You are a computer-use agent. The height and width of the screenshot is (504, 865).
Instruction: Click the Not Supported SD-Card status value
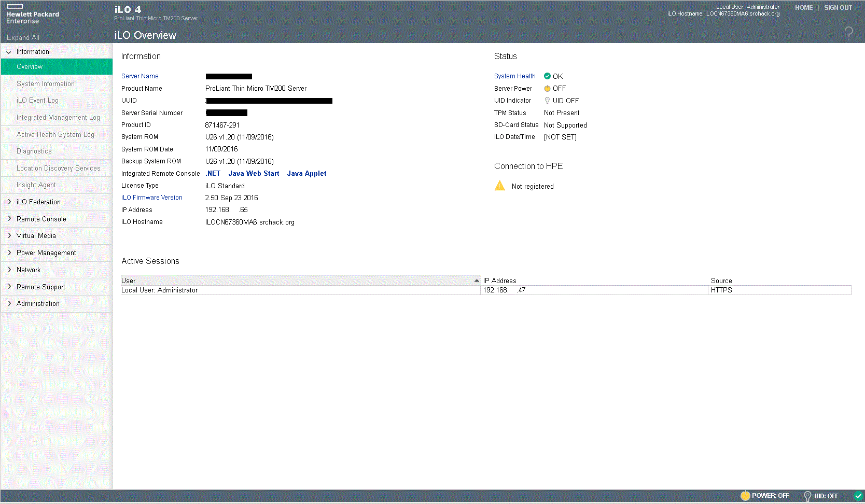565,125
